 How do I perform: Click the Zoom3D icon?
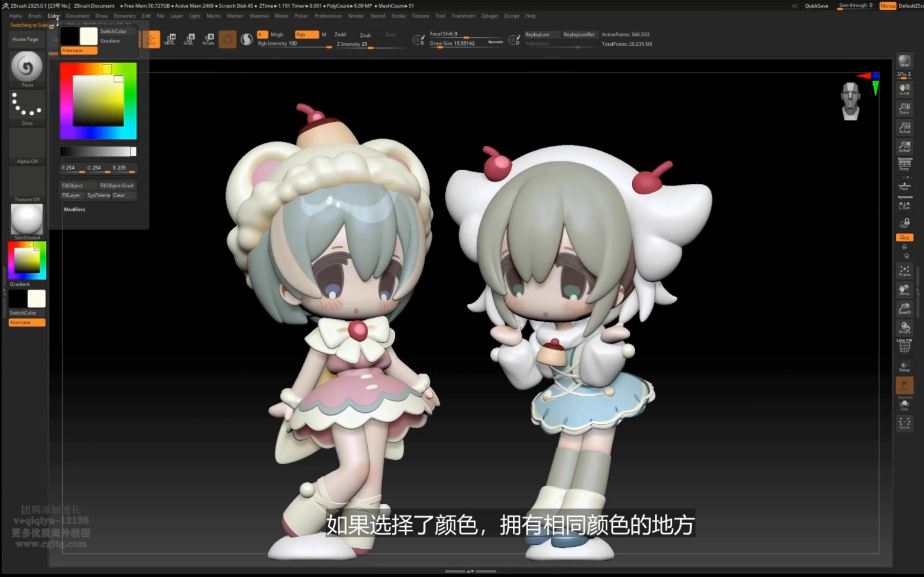pos(905,308)
